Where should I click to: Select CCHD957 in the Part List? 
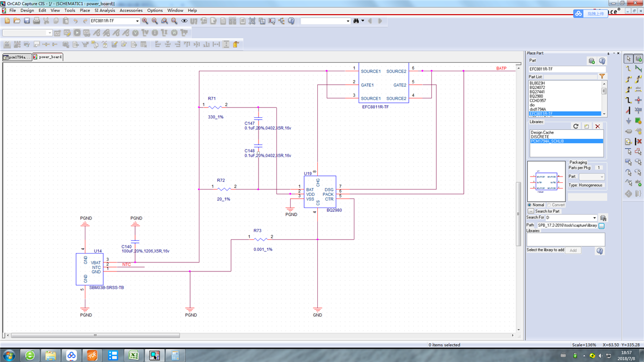click(537, 101)
